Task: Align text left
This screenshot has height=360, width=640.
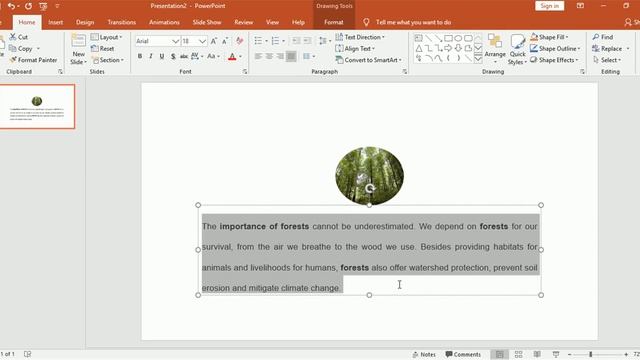Action: click(x=258, y=56)
